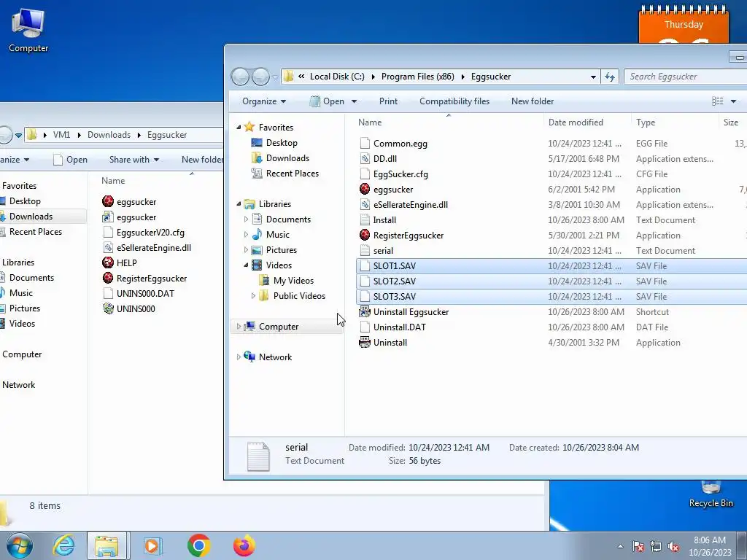Select Desktop under Favorites in the front window
This screenshot has height=560, width=747.
(x=274, y=143)
